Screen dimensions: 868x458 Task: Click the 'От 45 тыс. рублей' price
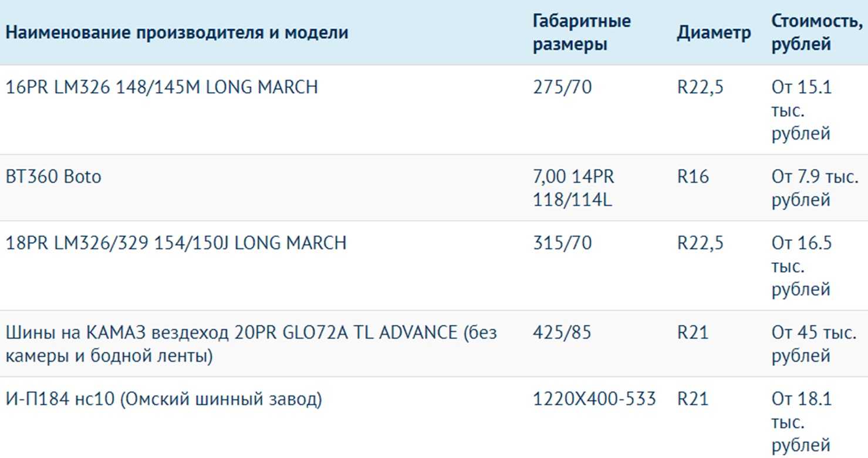814,344
